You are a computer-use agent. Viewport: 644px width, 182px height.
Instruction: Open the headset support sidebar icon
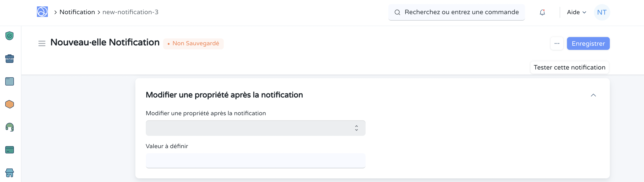[10, 127]
